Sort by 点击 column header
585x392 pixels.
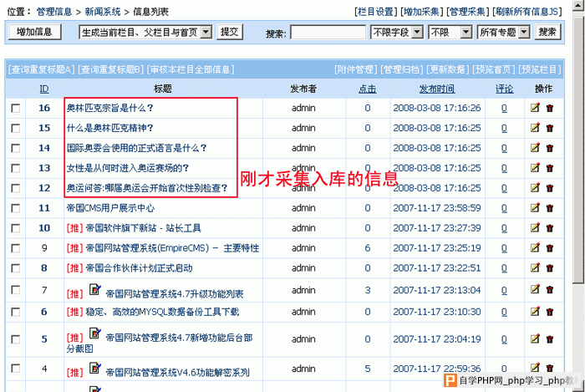(x=368, y=89)
